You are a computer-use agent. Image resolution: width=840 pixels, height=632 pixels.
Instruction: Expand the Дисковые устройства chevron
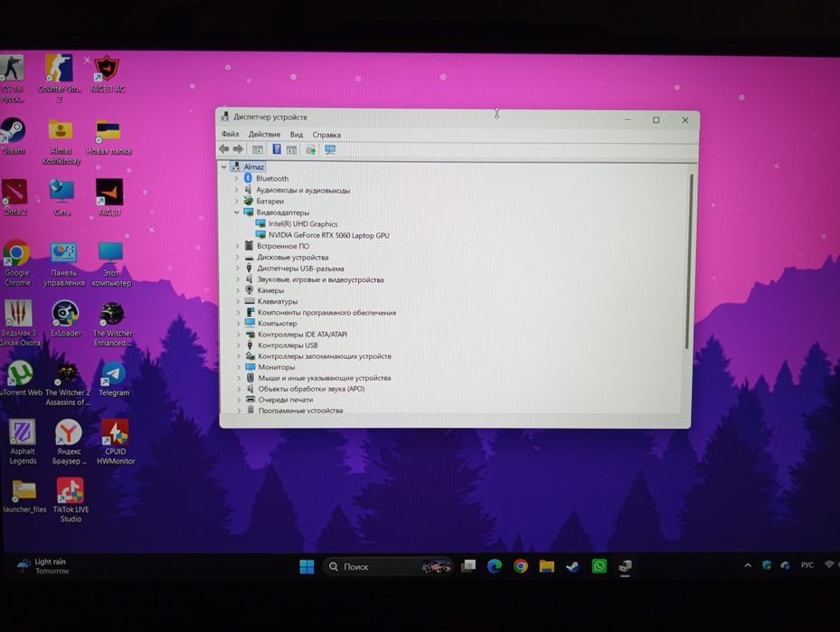237,257
